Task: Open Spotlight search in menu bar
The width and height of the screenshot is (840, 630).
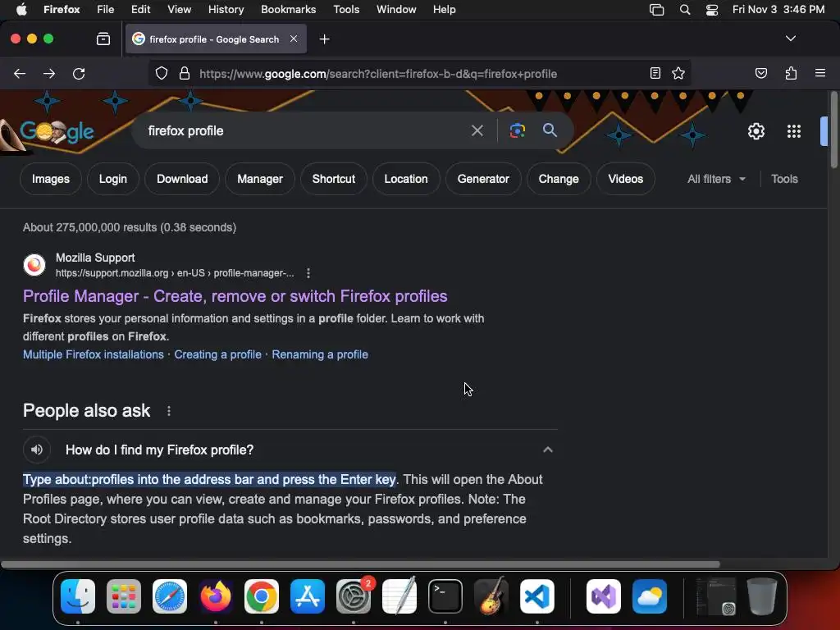Action: (x=685, y=10)
